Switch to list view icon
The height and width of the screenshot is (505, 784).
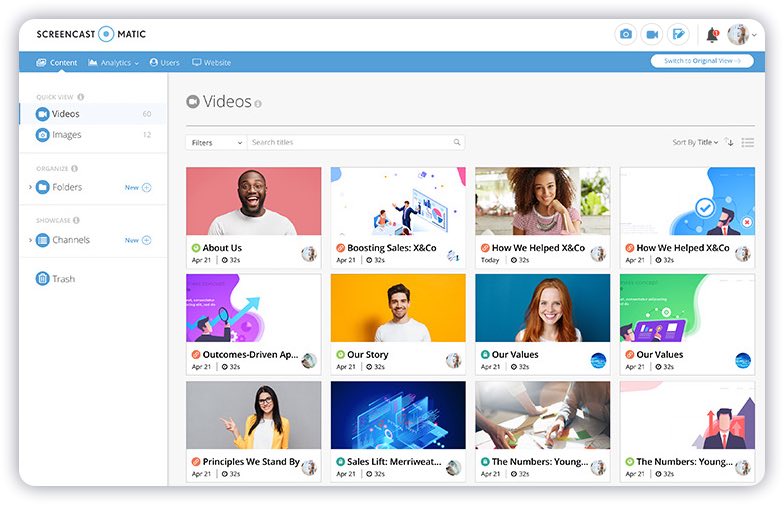(748, 142)
